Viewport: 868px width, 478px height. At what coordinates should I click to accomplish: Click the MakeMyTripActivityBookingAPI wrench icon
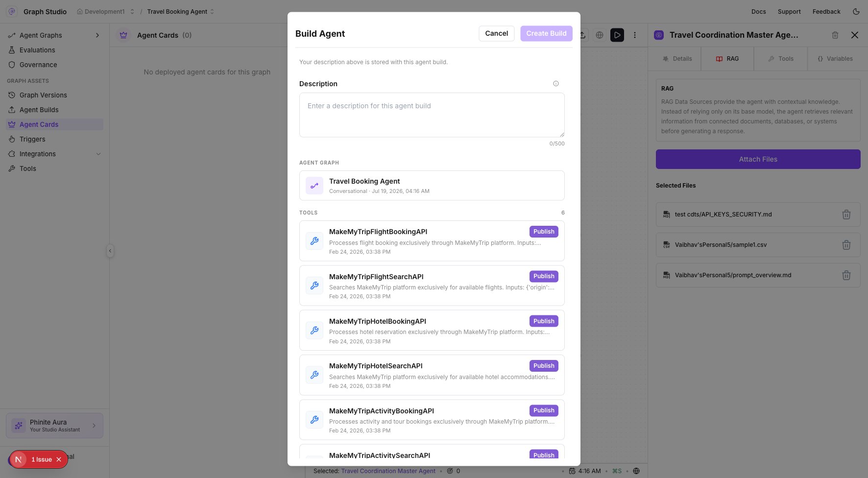pos(314,420)
